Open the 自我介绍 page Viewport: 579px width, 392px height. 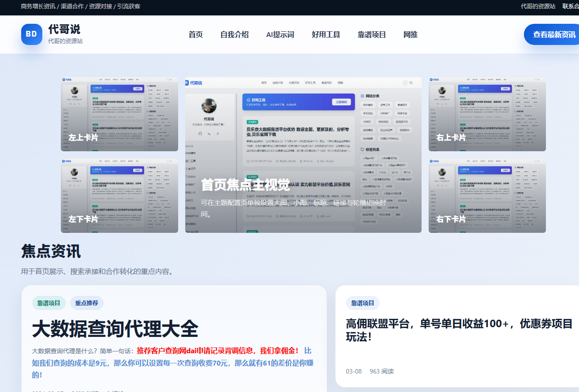235,34
